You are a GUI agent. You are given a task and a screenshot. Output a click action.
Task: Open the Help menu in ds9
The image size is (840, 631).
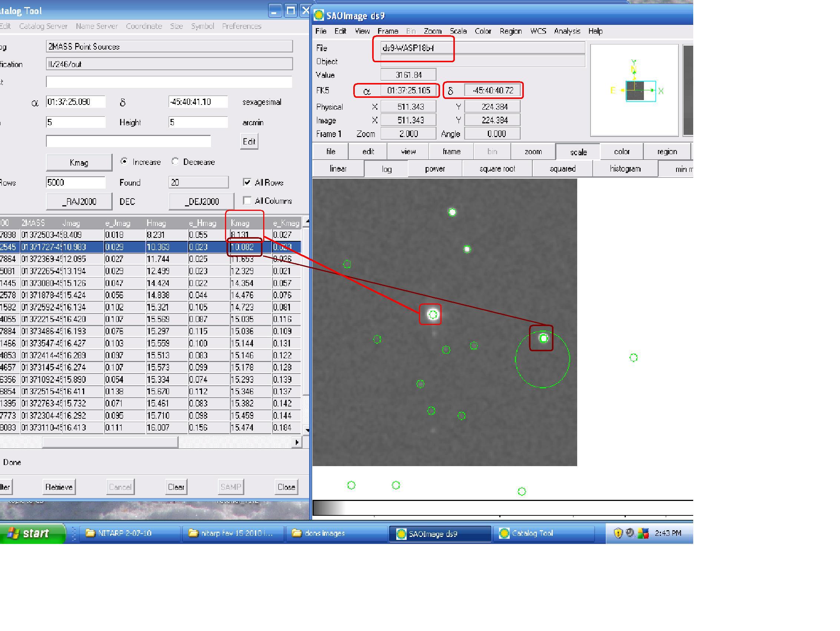click(595, 31)
